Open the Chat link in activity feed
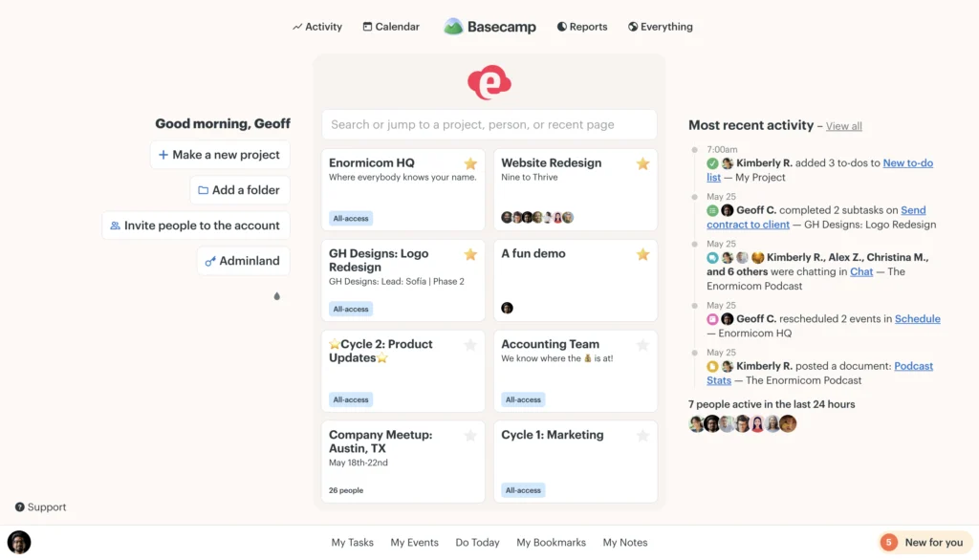 coord(861,271)
